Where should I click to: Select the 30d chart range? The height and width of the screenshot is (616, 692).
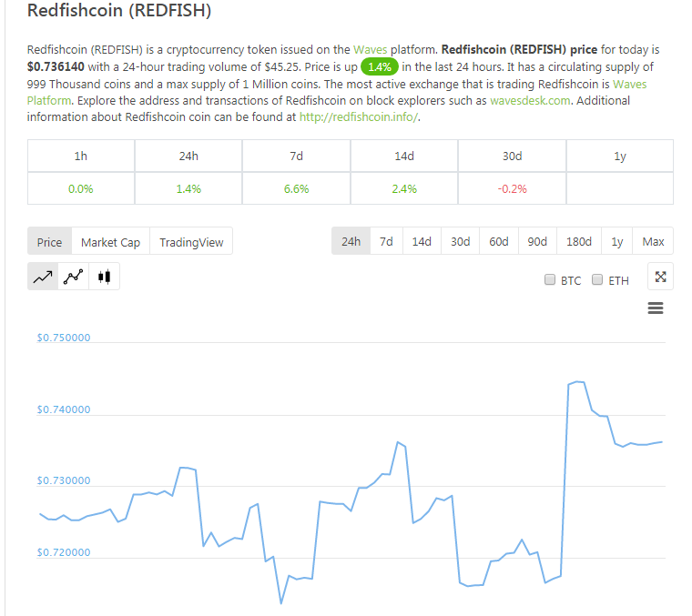click(460, 241)
